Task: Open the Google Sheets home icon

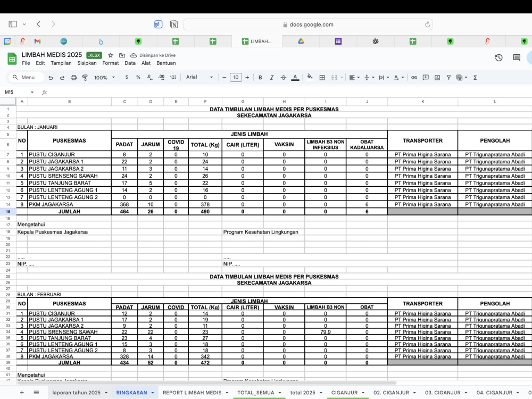Action: click(x=12, y=59)
